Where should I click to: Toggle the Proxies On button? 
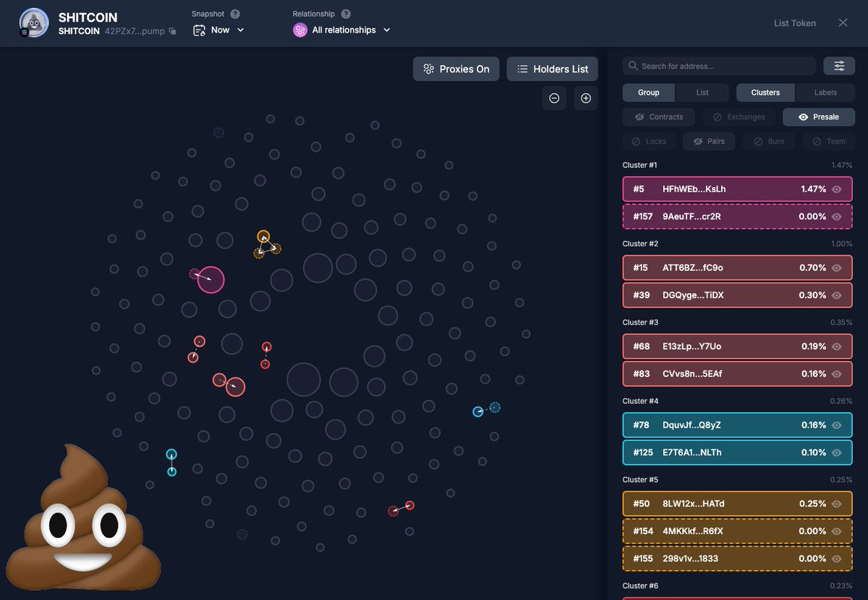point(456,69)
